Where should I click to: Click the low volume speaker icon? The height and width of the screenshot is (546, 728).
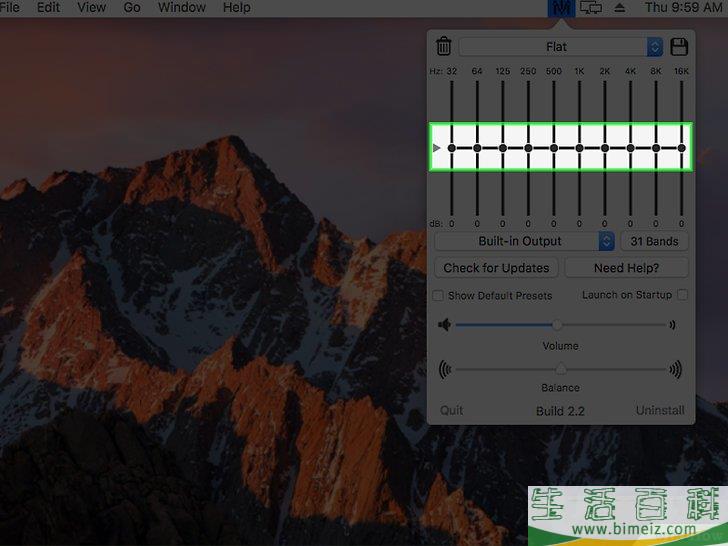(445, 325)
